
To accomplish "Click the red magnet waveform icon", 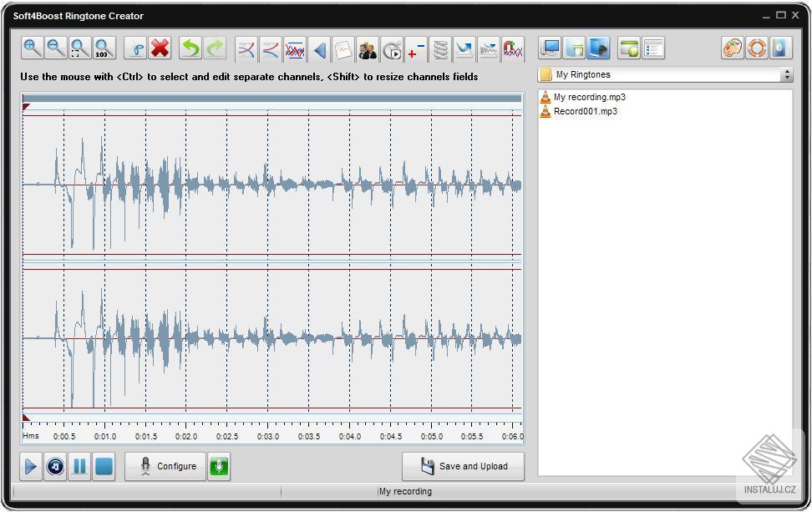I will coord(513,50).
